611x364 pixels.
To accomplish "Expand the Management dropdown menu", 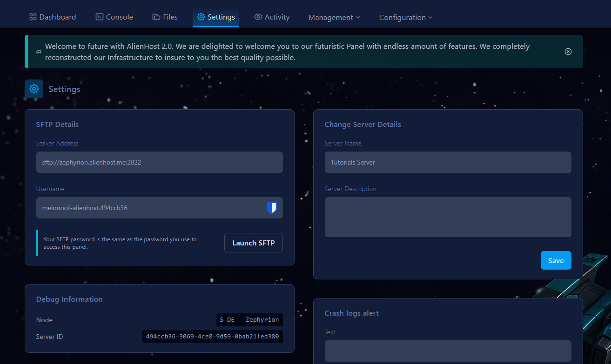I will pos(334,17).
